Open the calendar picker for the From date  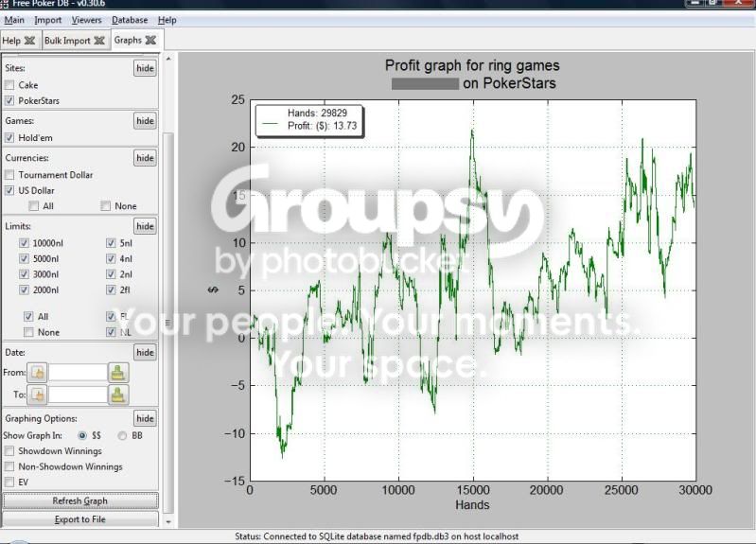(37, 373)
